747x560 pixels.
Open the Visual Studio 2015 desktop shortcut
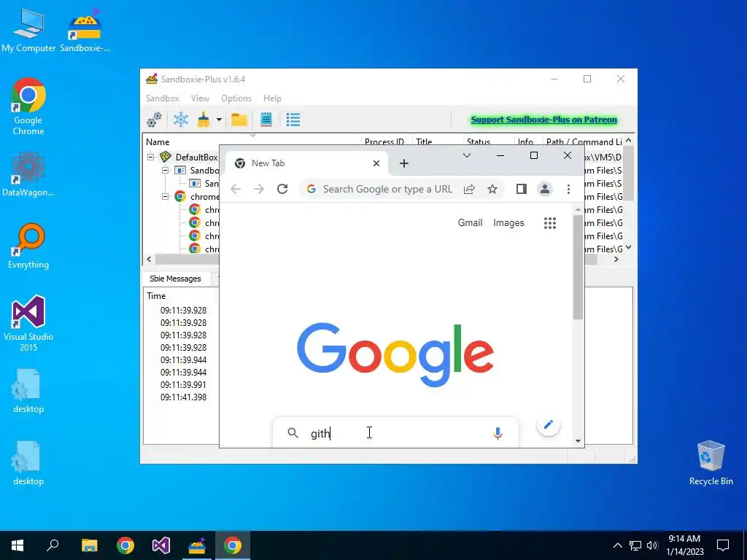(x=28, y=324)
